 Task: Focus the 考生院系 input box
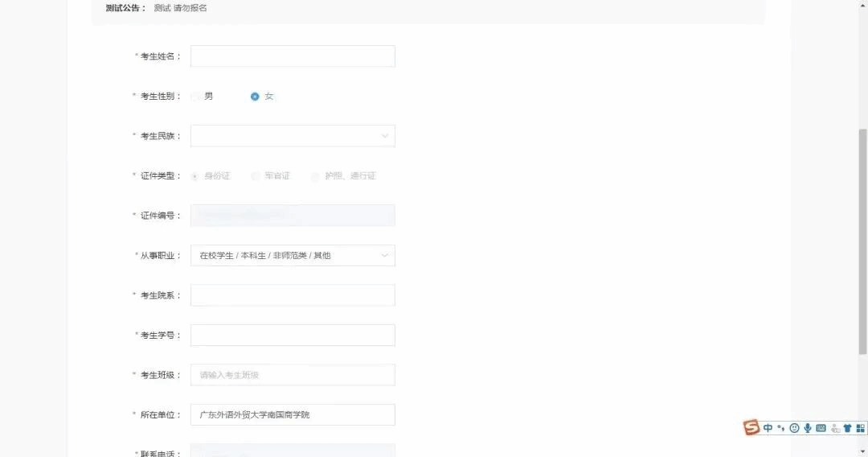click(293, 295)
